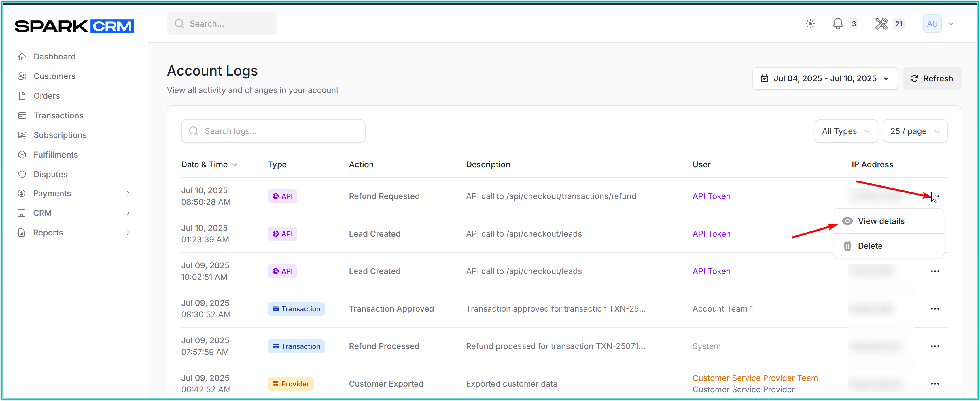
Task: Open the row menu for Refund Processed log
Action: pos(935,346)
